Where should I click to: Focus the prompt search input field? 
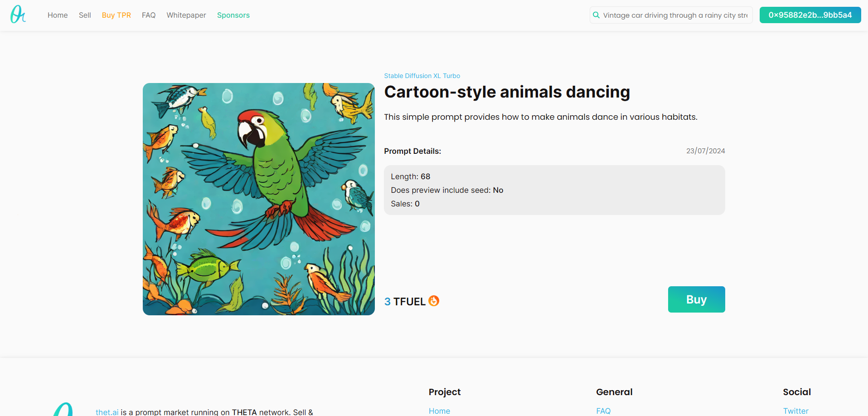point(675,15)
